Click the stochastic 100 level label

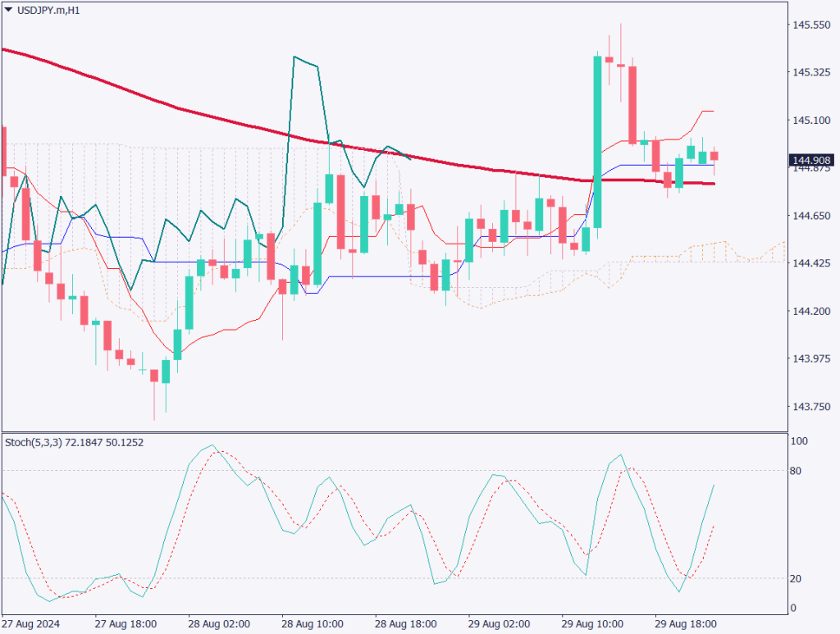click(798, 441)
